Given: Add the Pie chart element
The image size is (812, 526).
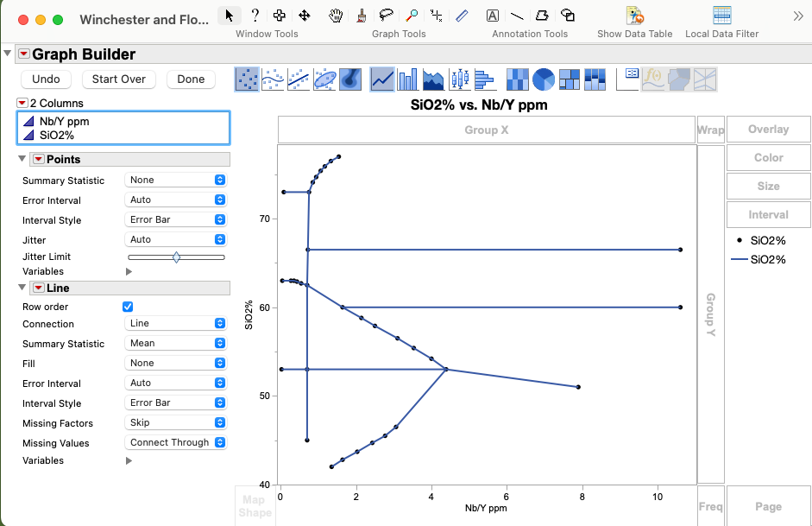Looking at the screenshot, I should click(544, 79).
